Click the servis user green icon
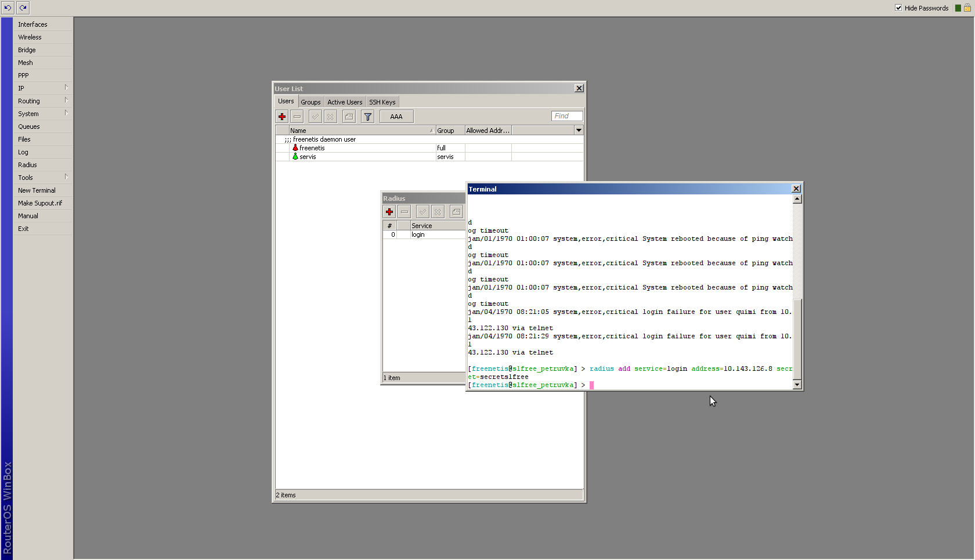 click(x=295, y=157)
